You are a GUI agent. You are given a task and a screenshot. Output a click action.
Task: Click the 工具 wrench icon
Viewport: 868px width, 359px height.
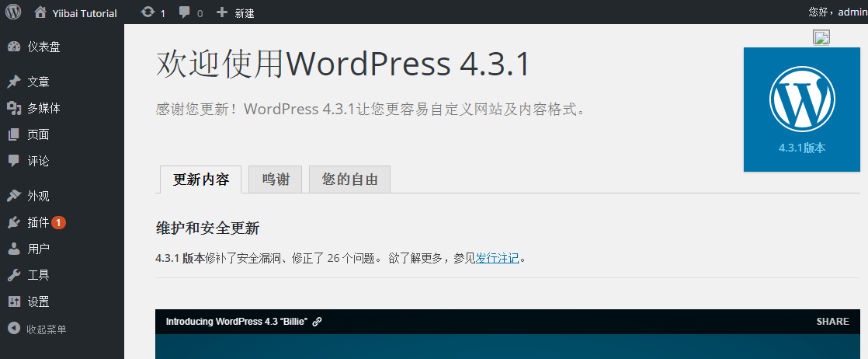[14, 275]
